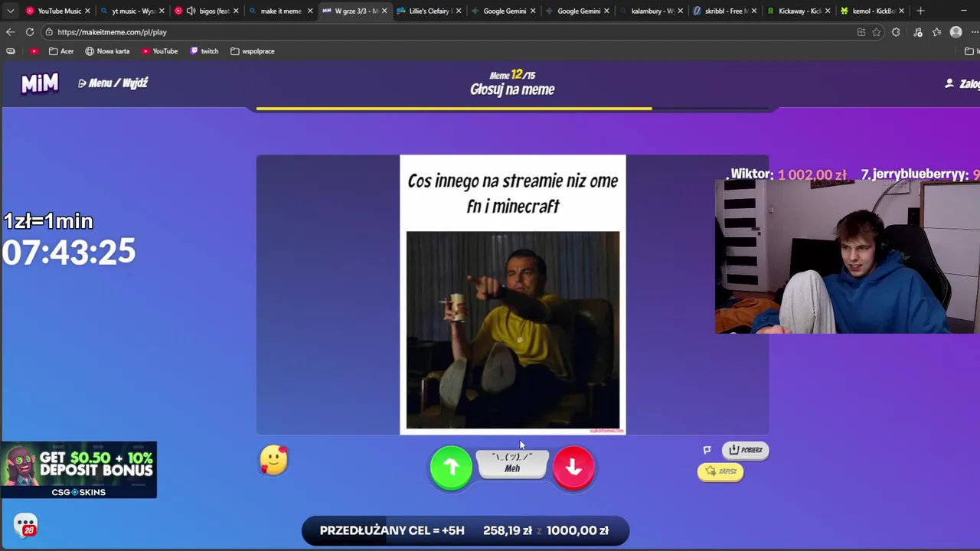Open the install app icon in address bar

(861, 32)
